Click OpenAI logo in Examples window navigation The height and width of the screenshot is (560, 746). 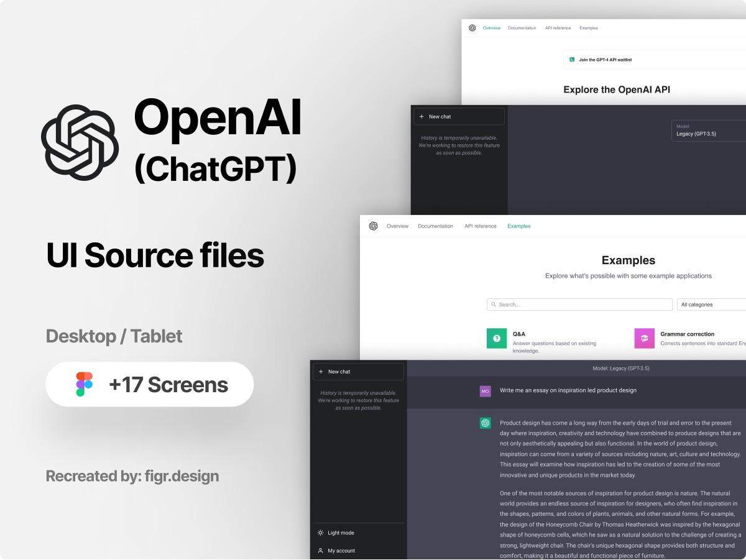(373, 226)
